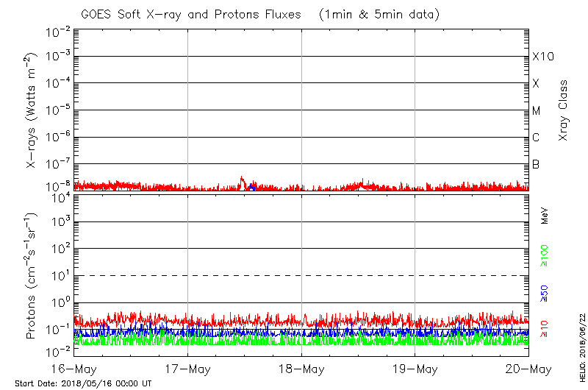
Task: Select the M class label on right axis
Action: coord(537,111)
